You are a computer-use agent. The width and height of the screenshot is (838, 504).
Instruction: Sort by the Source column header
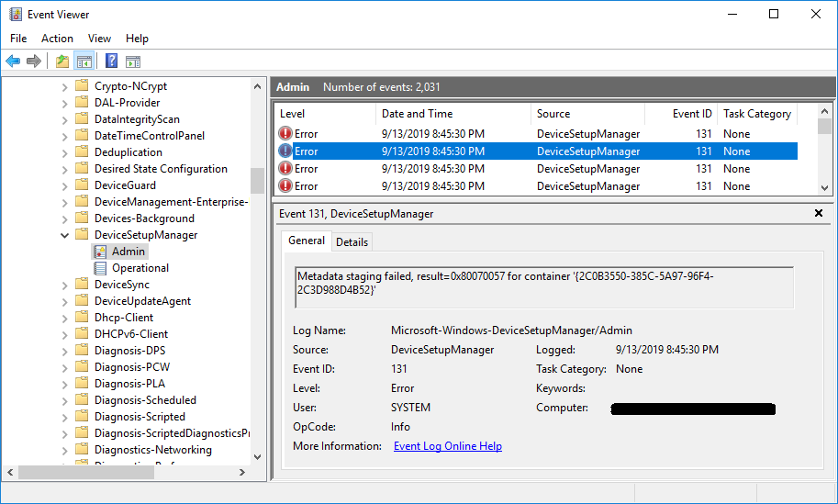point(587,113)
